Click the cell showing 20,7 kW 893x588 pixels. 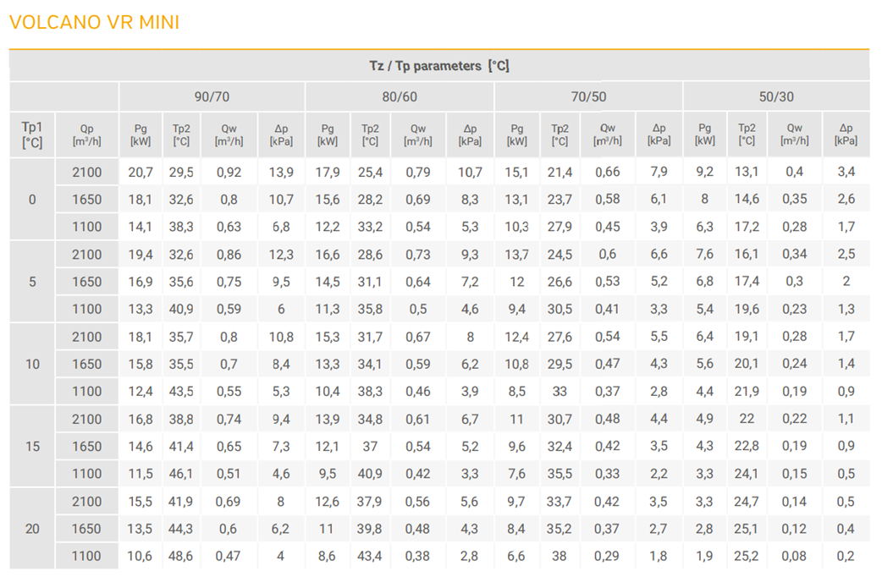pos(141,173)
